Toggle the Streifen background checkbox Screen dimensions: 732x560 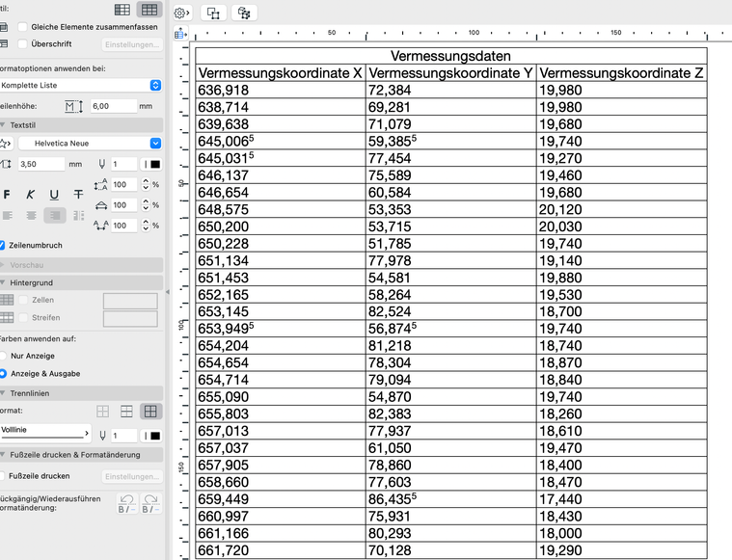tap(23, 318)
